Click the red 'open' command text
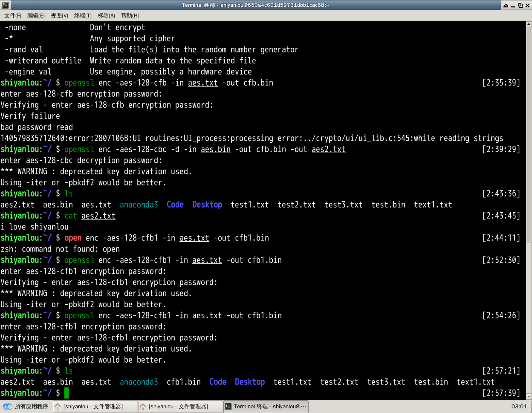This screenshot has height=413, width=532. [x=73, y=238]
